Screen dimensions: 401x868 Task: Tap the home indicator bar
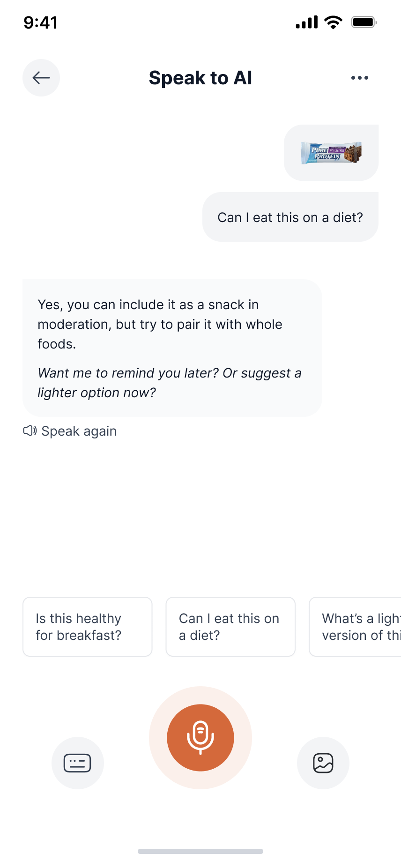200,851
